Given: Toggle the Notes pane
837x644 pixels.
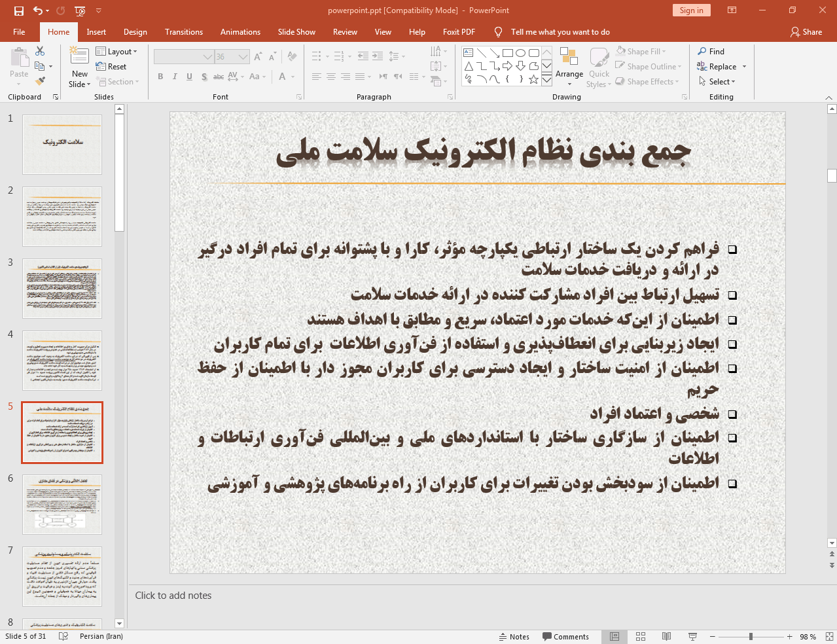Looking at the screenshot, I should [514, 637].
